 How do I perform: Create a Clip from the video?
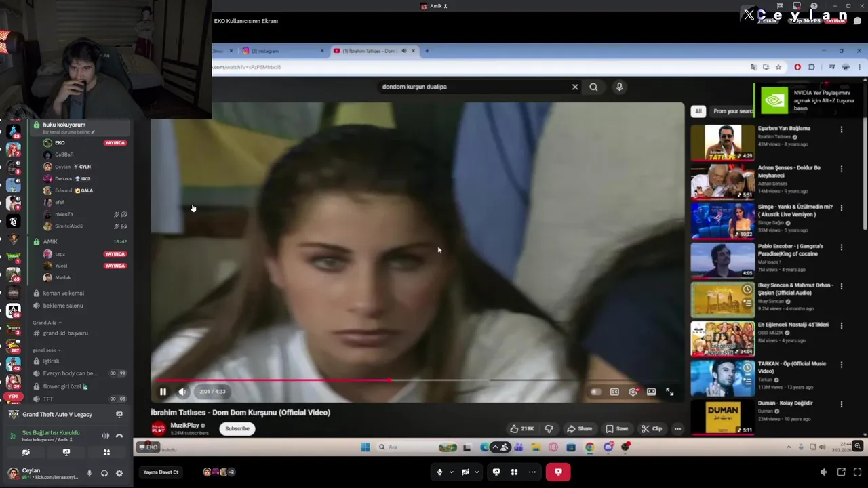[x=652, y=428]
